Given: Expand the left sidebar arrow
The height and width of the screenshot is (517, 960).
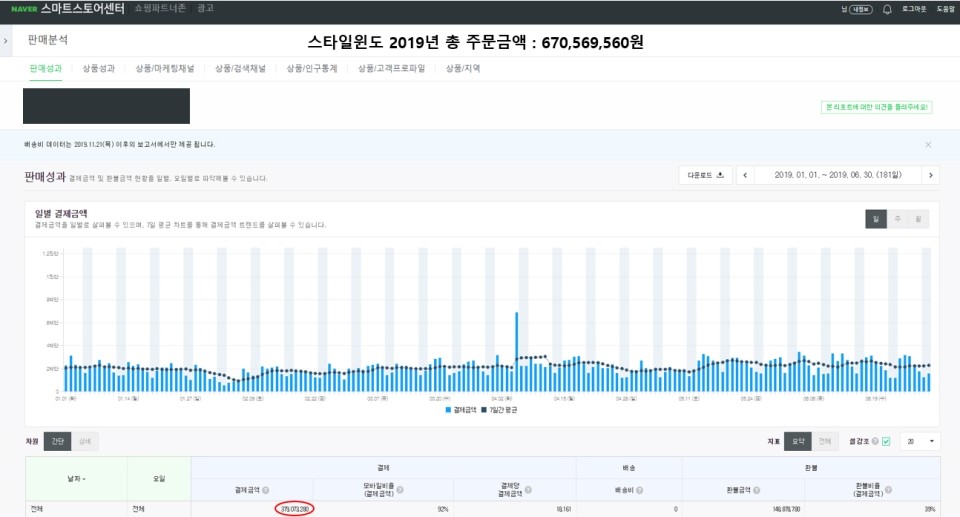Looking at the screenshot, I should point(6,41).
